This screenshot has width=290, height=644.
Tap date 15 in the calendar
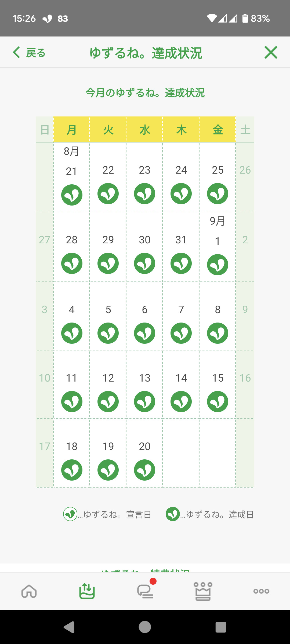pyautogui.click(x=218, y=378)
